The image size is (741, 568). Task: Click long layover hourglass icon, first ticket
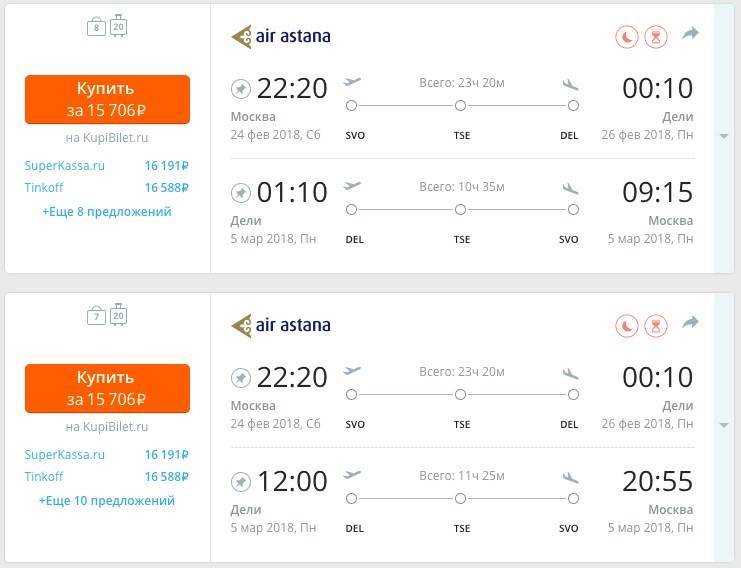[656, 37]
